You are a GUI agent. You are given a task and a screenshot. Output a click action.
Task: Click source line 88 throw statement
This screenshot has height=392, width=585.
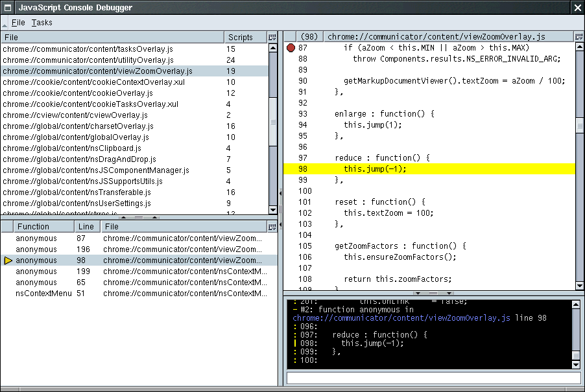[429, 59]
